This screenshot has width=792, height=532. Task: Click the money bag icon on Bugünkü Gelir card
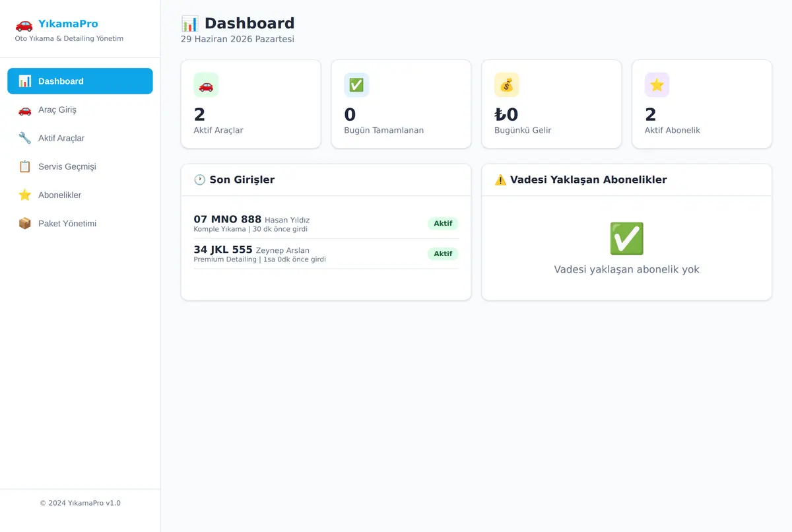coord(507,85)
